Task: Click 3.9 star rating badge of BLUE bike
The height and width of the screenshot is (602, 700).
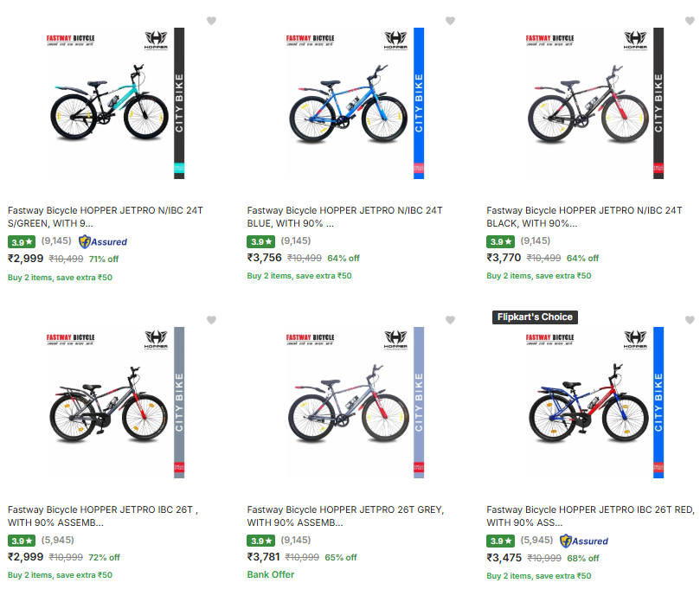Action: click(x=261, y=241)
